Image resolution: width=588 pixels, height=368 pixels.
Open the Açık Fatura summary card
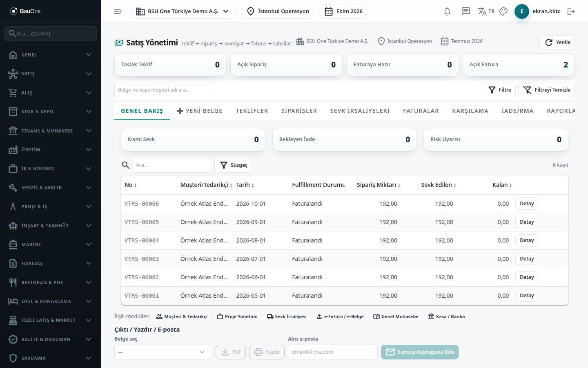(519, 65)
